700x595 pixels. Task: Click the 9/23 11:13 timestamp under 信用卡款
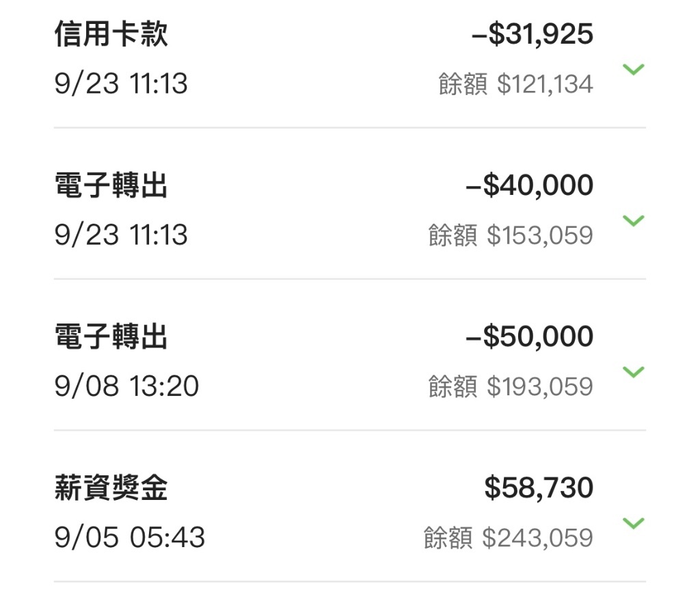[x=121, y=83]
